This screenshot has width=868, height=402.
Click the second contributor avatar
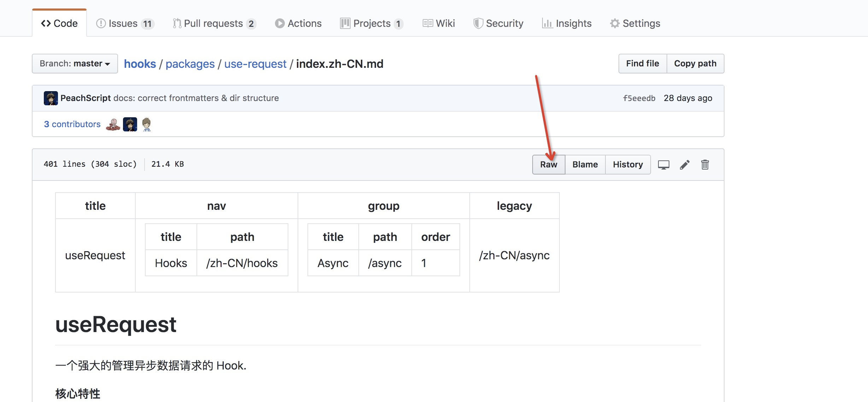click(x=130, y=124)
